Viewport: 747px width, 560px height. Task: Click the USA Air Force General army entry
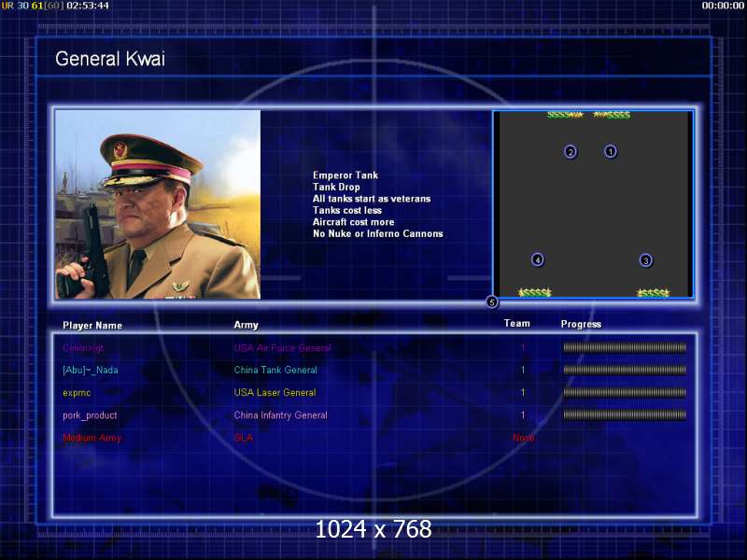click(283, 348)
